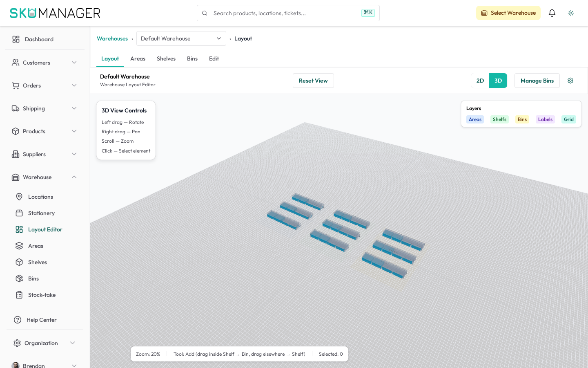Click the 3D View Controls heading

tap(124, 110)
